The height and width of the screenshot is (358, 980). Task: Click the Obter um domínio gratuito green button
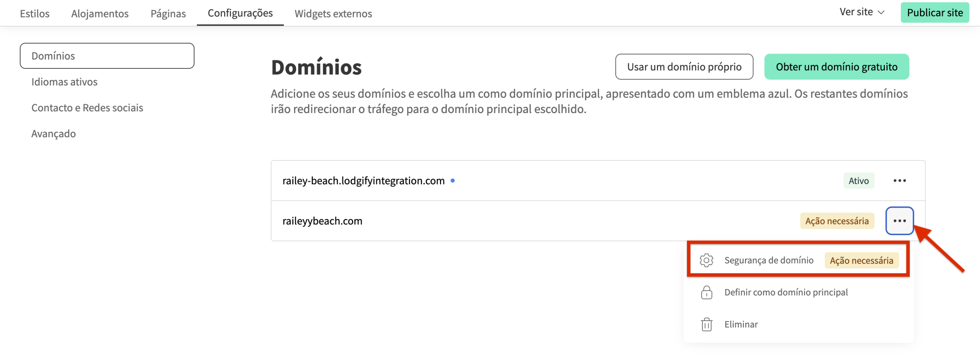pyautogui.click(x=836, y=67)
